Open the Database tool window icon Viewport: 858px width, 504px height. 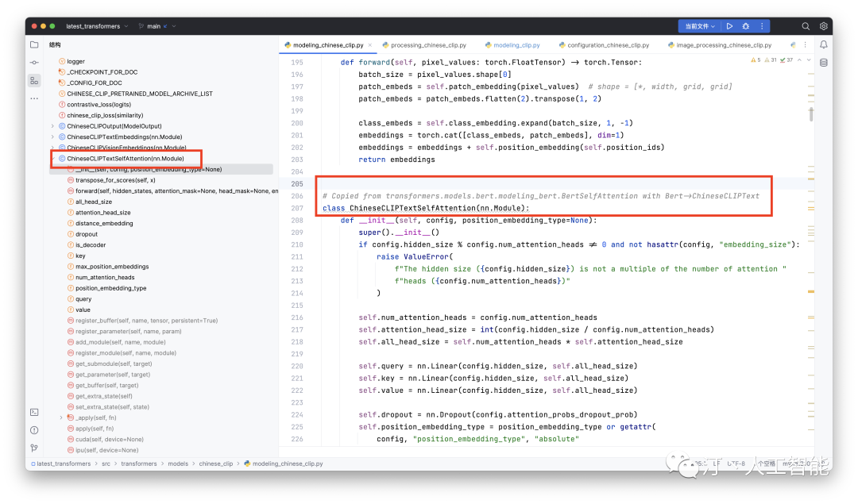point(824,63)
